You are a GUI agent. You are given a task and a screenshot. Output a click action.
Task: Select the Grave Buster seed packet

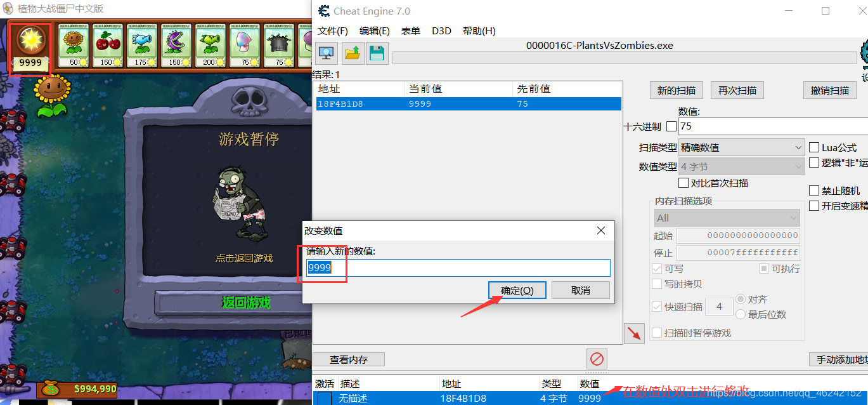click(278, 46)
